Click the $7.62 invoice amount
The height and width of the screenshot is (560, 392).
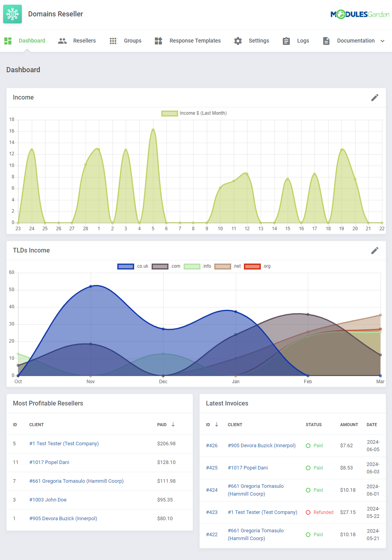pos(346,446)
